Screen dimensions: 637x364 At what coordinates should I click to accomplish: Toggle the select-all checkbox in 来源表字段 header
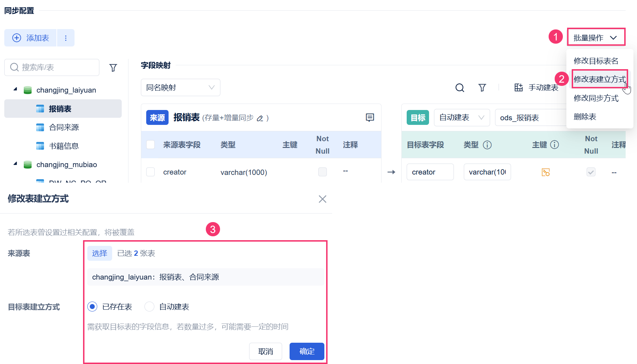point(150,145)
